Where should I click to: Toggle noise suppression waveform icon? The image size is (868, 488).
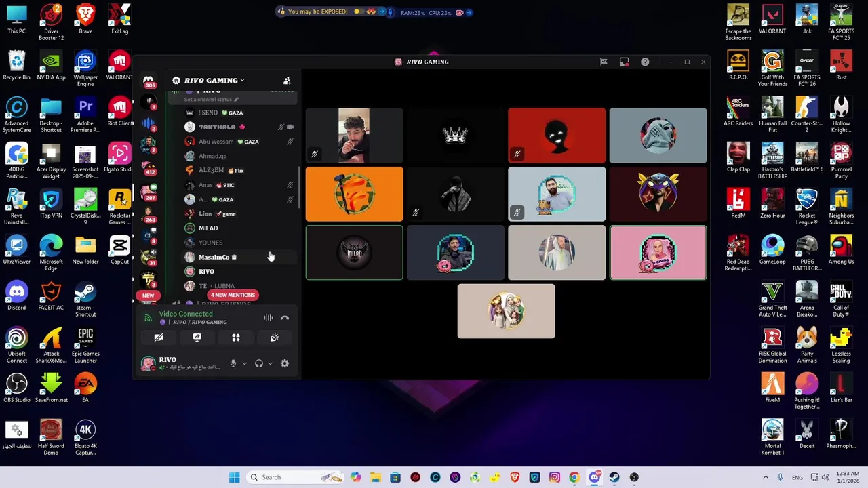[269, 317]
